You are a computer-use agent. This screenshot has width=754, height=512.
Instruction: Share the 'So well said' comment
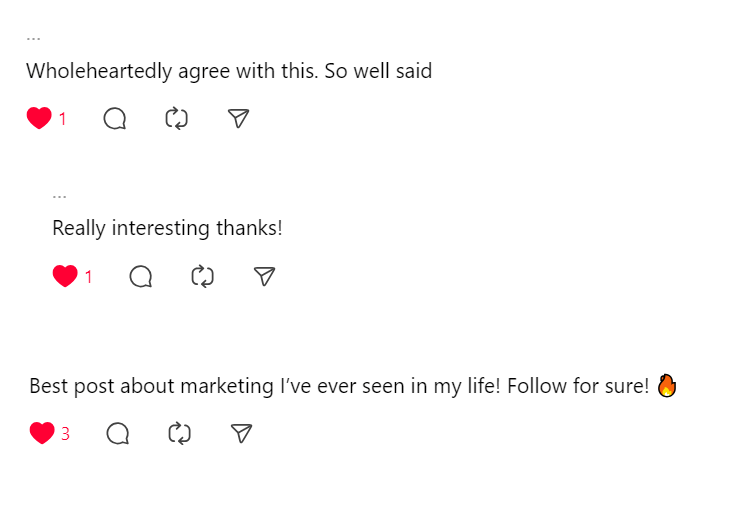239,118
